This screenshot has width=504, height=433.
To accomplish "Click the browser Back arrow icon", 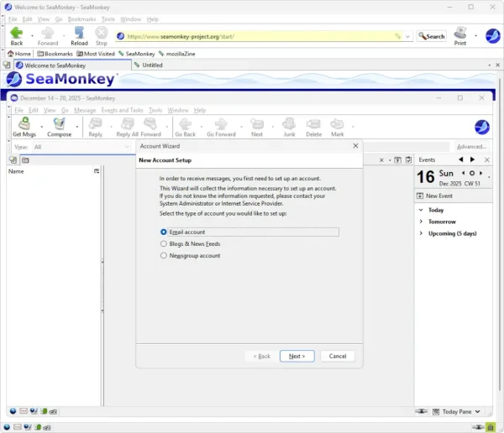I will click(x=17, y=33).
